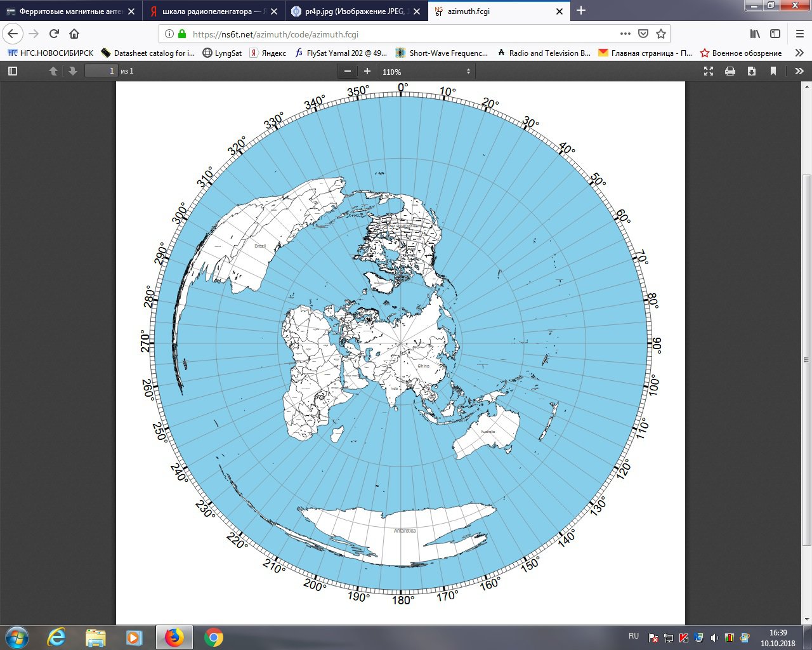This screenshot has height=650, width=812.
Task: Close the Ферритовые магнитные антенны tab
Action: tap(132, 11)
